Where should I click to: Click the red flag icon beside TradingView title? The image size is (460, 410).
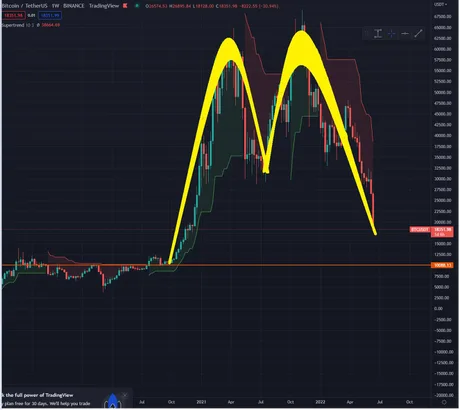pyautogui.click(x=125, y=6)
